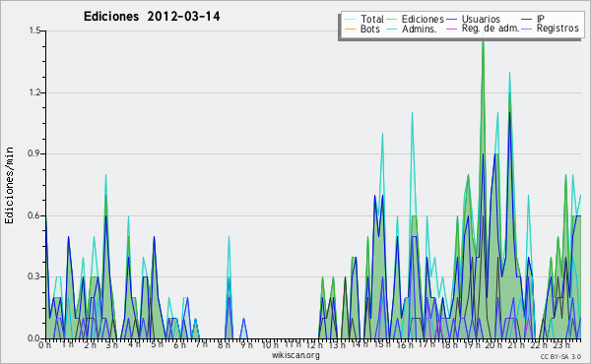Select the Admins. legend entry
The width and height of the screenshot is (591, 364).
[x=420, y=29]
